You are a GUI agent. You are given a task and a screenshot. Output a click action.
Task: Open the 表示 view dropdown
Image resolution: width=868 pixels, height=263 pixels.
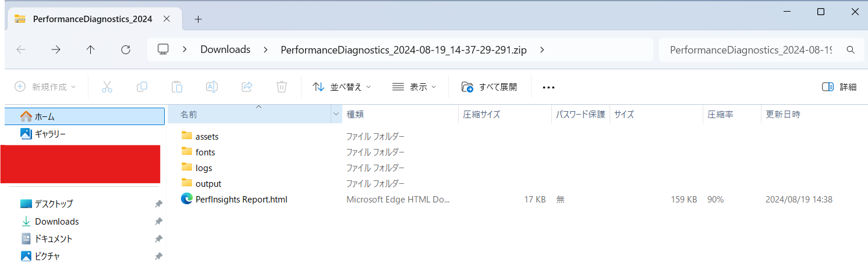(x=414, y=87)
